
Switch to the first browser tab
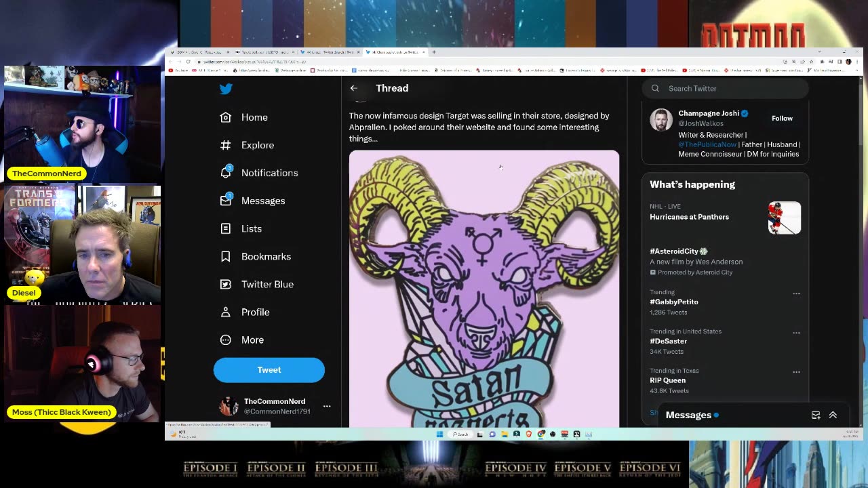(200, 52)
